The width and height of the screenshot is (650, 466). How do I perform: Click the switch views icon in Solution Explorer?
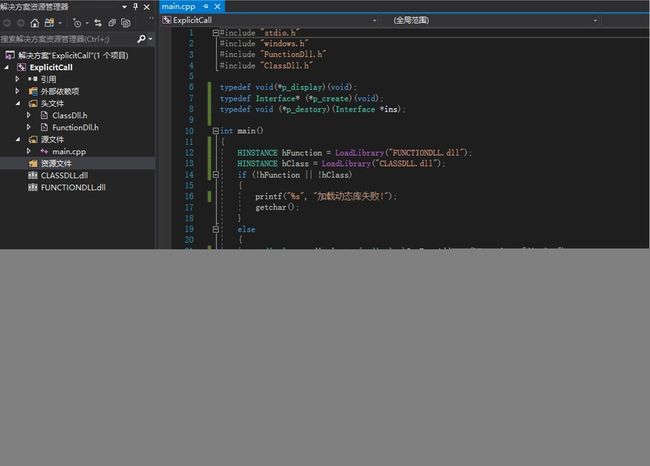click(49, 23)
